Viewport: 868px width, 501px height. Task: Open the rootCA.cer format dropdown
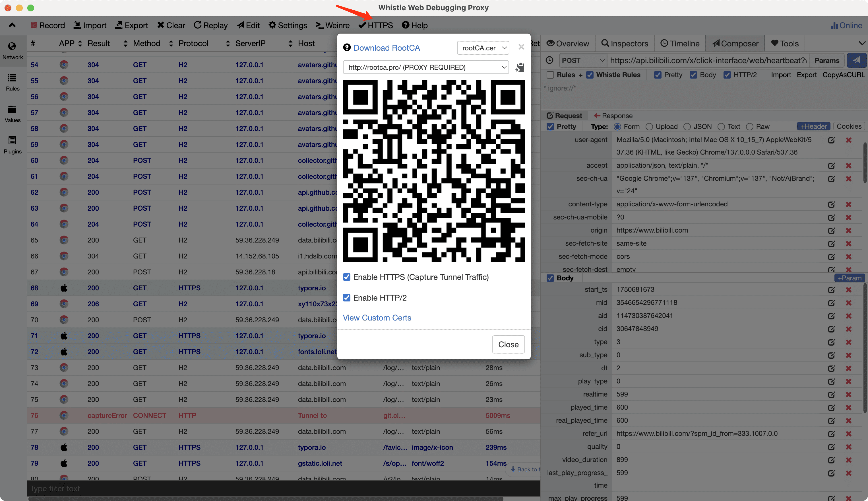point(483,48)
